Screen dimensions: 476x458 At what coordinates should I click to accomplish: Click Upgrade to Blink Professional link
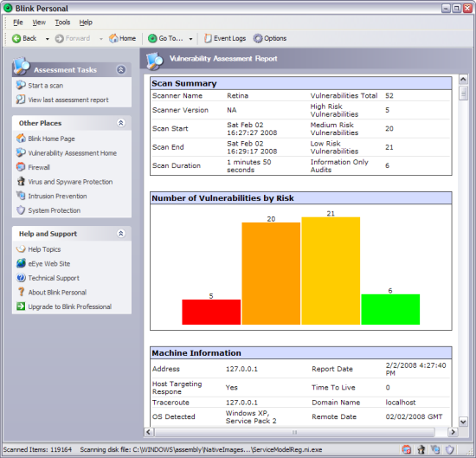tap(70, 306)
